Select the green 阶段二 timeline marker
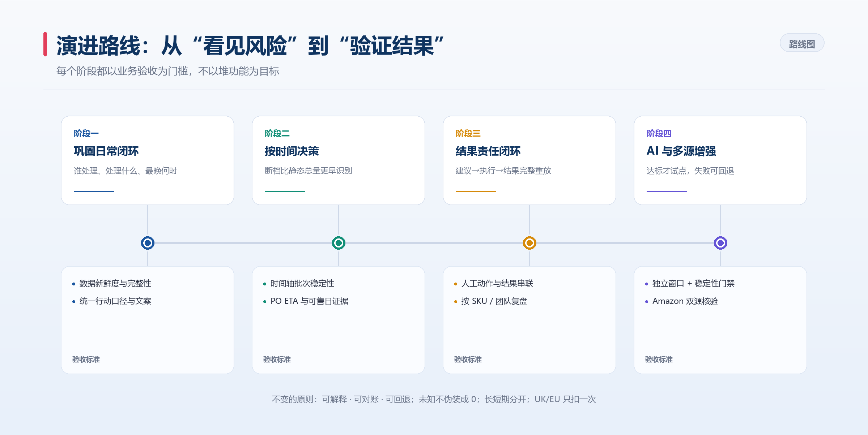This screenshot has height=435, width=868. point(339,243)
